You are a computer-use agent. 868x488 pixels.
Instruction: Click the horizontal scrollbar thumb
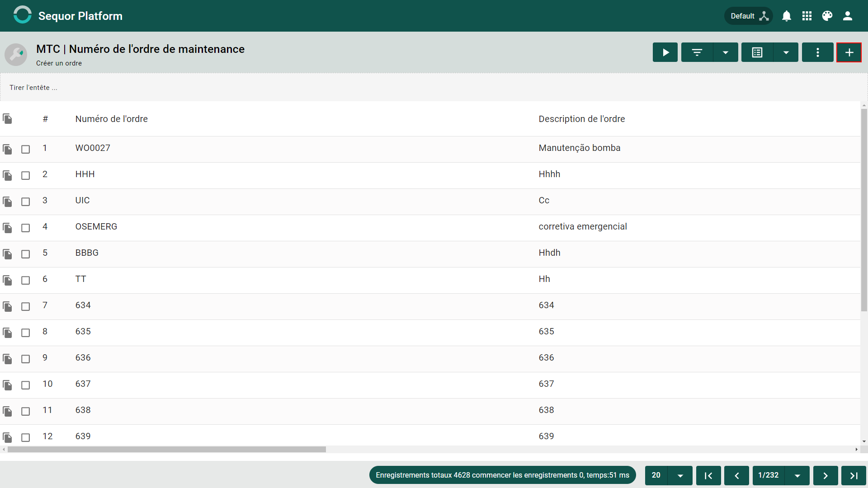[x=167, y=449]
